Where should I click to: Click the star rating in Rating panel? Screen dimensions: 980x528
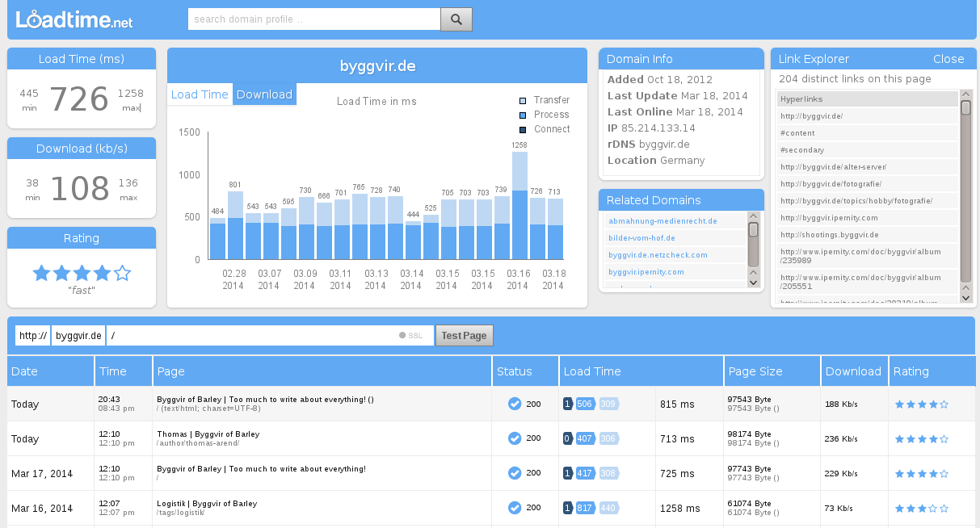[x=82, y=273]
